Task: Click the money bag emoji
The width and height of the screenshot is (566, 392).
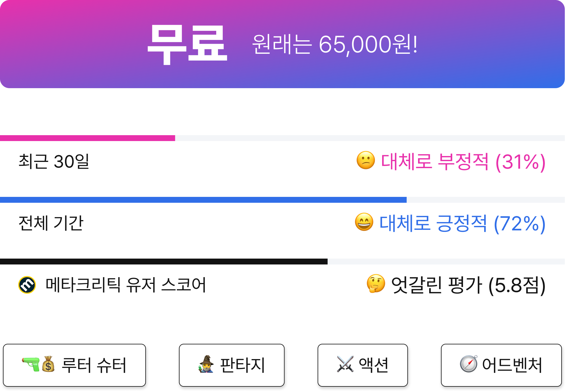Action: pos(48,364)
